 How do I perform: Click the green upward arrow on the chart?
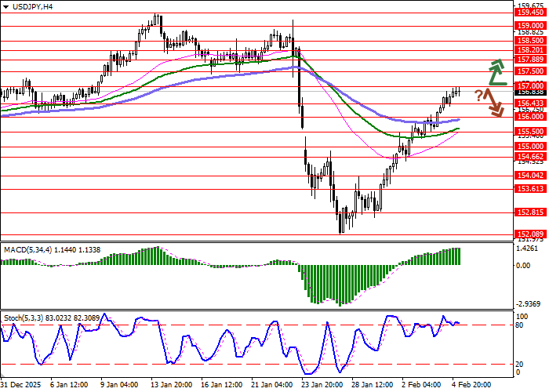point(496,71)
